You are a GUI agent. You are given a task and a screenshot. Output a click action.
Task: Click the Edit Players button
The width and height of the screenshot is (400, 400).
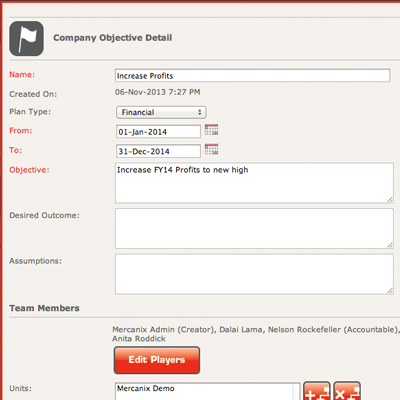(157, 360)
